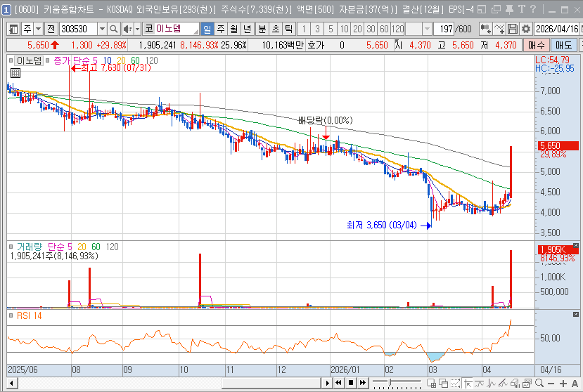Select the 틱 tick chart period
Image resolution: width=583 pixels, height=392 pixels.
(288, 29)
